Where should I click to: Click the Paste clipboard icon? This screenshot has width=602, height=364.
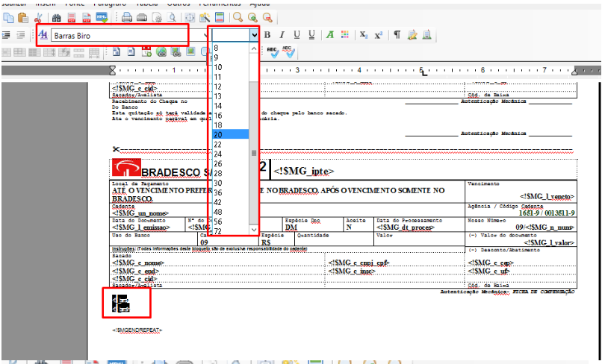coord(23,18)
